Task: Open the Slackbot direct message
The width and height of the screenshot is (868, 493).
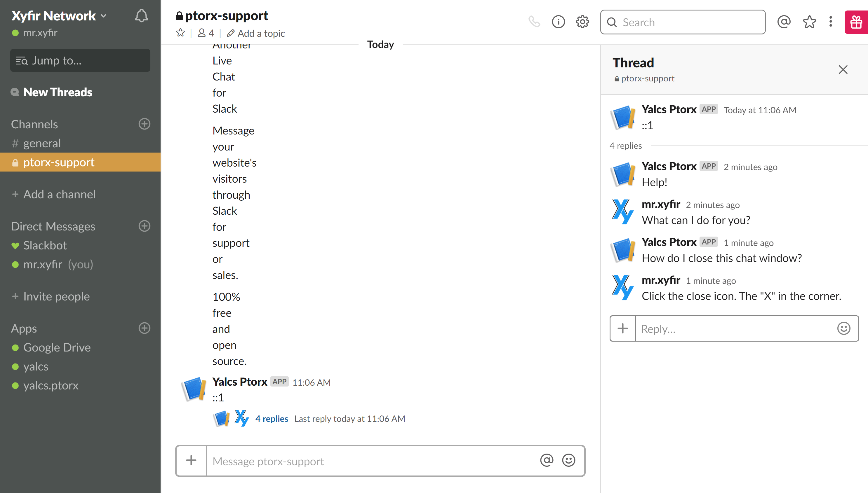Action: tap(45, 245)
